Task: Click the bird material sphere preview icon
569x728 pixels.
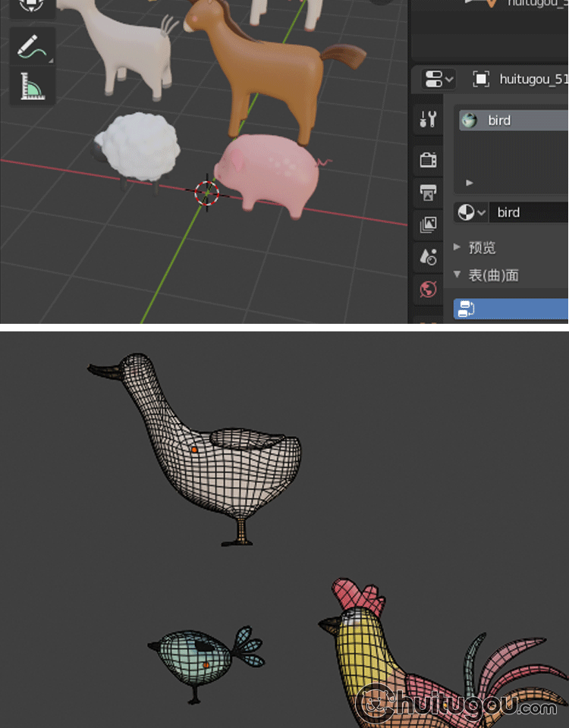Action: 469,121
